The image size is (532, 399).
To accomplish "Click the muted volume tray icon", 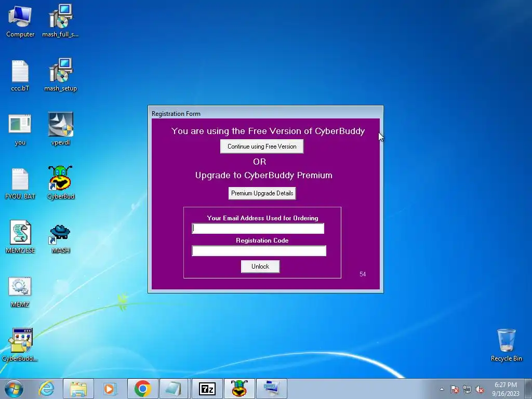I will pos(480,389).
